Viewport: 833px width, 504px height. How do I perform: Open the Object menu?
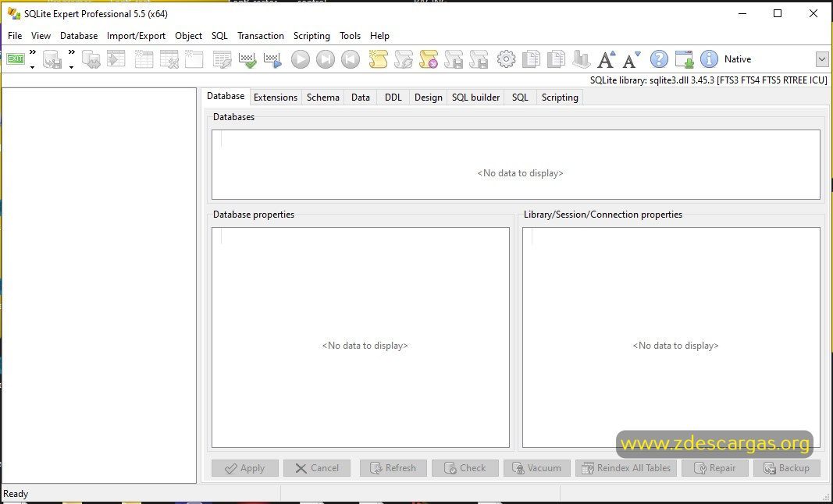tap(189, 36)
